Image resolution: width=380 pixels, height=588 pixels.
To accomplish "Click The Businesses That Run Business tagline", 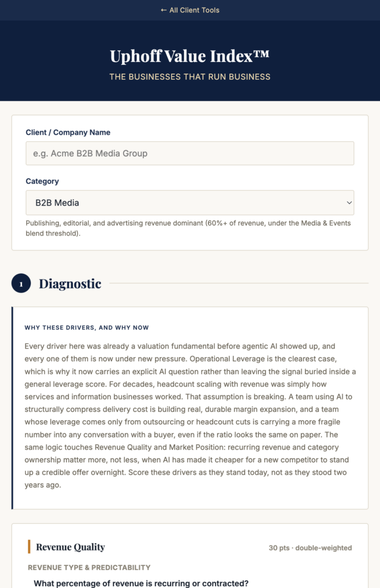I will (x=190, y=77).
